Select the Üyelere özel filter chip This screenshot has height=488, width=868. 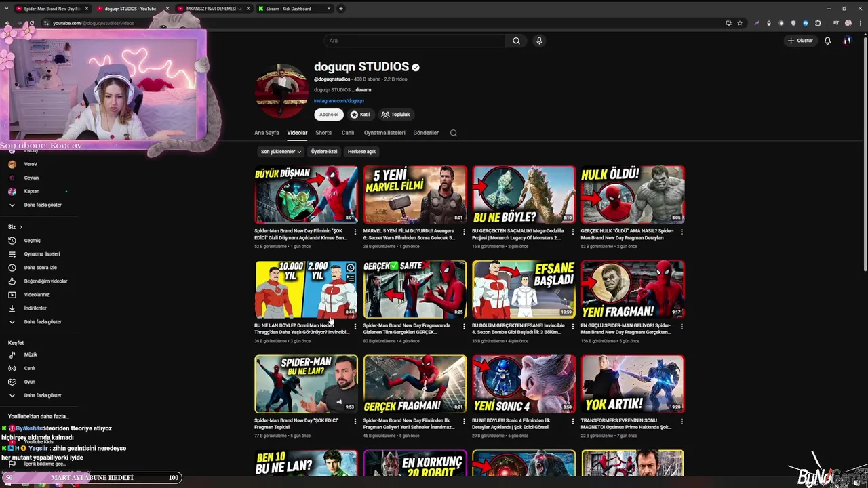coord(324,152)
